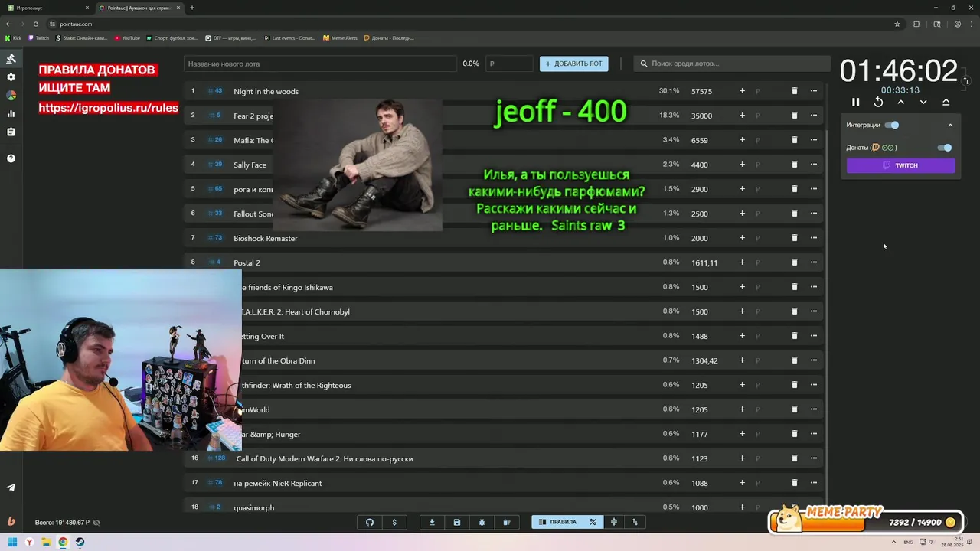Open the help question mark icon

11,158
